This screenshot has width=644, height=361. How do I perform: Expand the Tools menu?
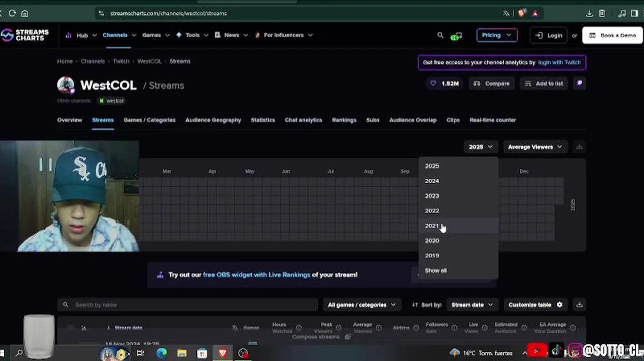click(192, 35)
